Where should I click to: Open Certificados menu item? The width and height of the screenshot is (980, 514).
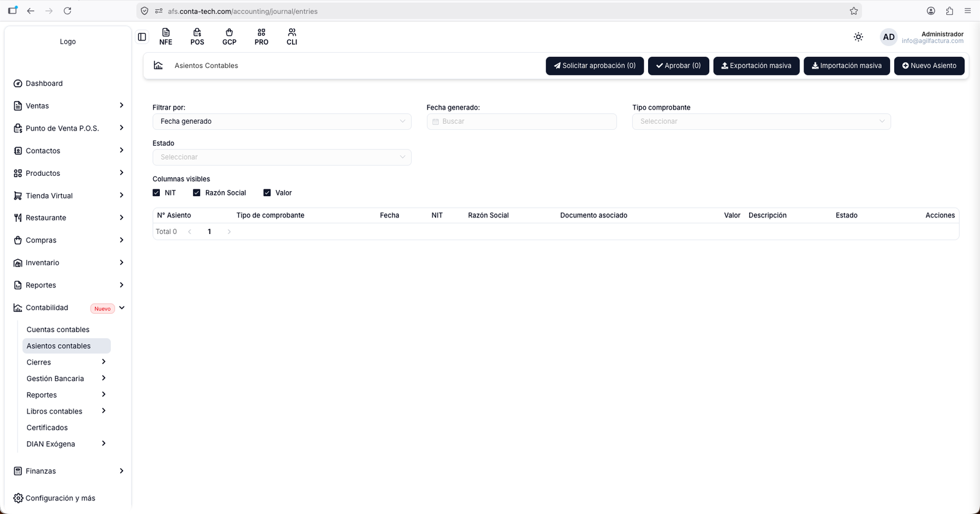click(47, 428)
